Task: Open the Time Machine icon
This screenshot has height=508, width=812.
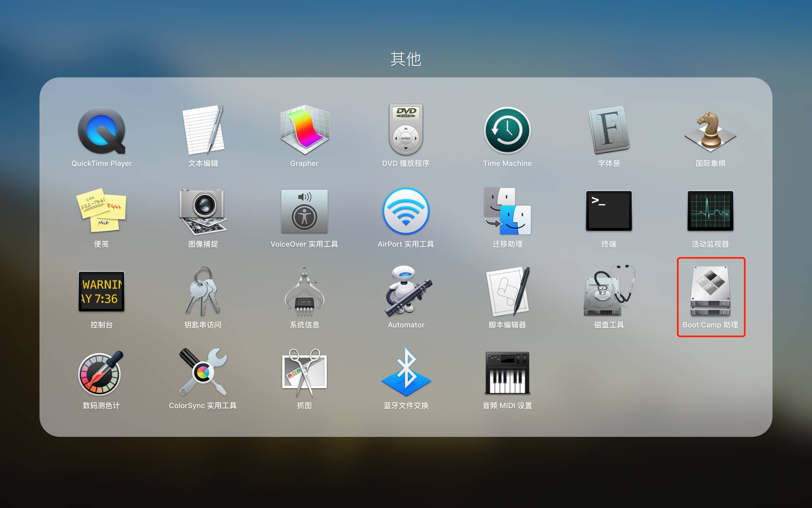Action: coord(507,130)
